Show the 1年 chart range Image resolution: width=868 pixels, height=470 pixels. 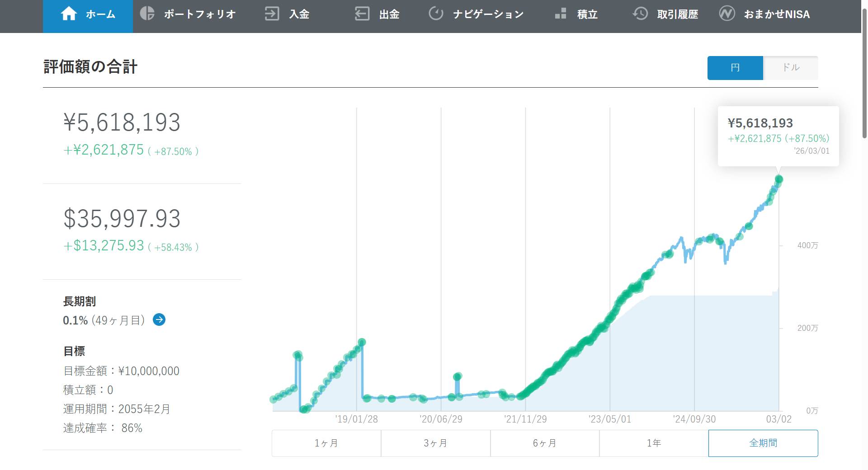point(654,443)
